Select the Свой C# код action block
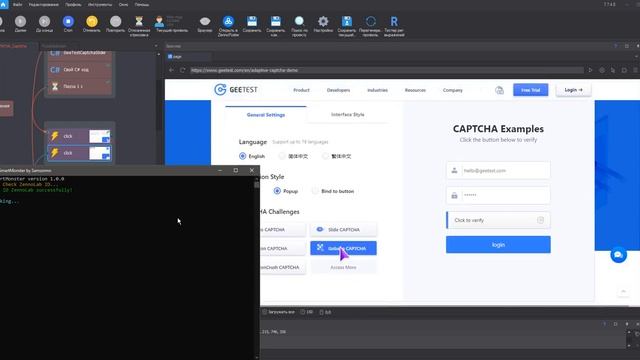 pos(79,70)
